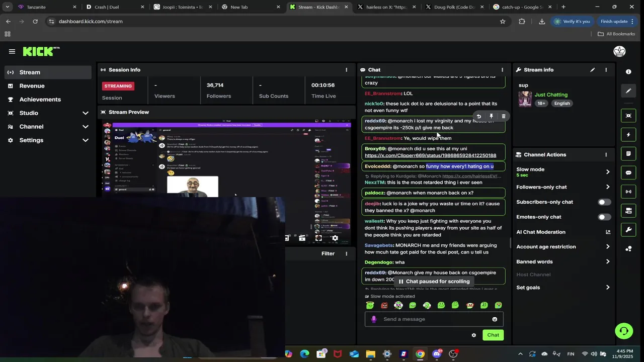Click the wrench icon in the right rail
The width and height of the screenshot is (644, 362).
coord(628,230)
